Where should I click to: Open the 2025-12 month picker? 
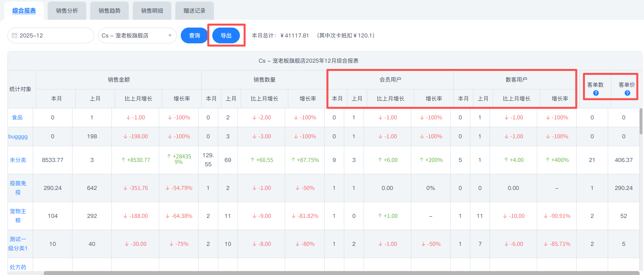pos(51,35)
